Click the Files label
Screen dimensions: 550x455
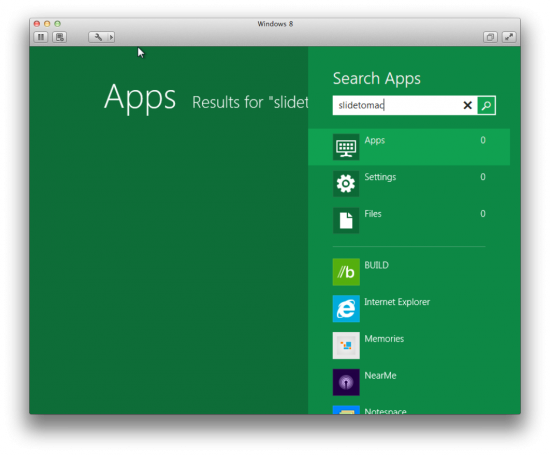(373, 214)
